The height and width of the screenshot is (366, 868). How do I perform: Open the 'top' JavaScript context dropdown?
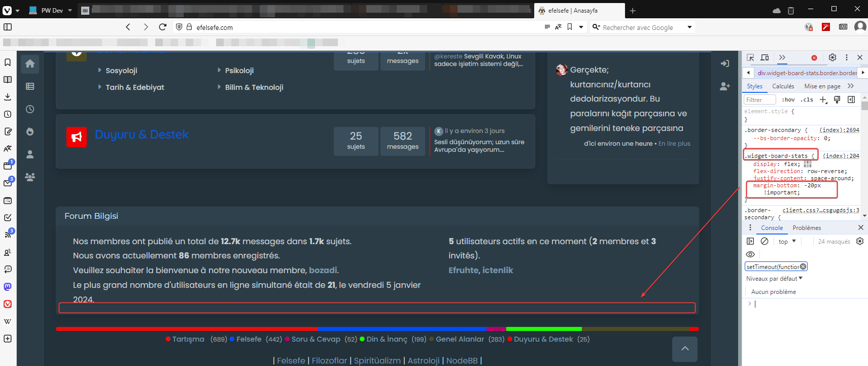pos(787,241)
